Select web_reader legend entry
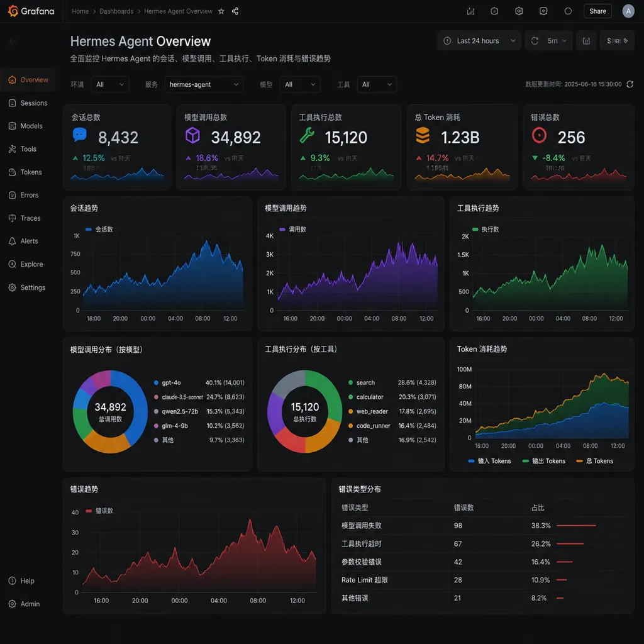The image size is (644, 644). 392,411
